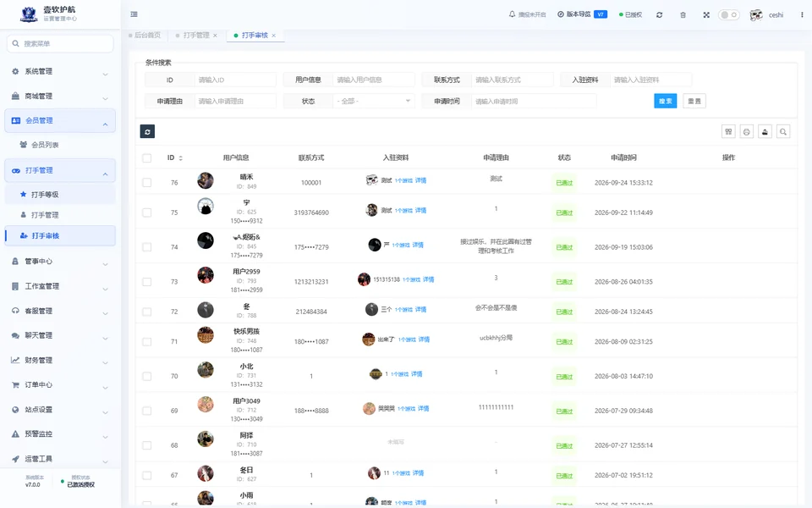Collapse the sidebar with the menu fold icon
The image size is (812, 508).
point(134,14)
